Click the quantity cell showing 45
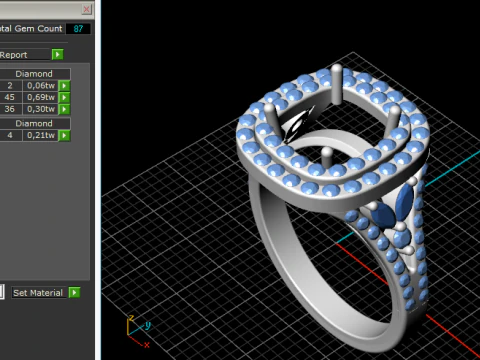 [10, 97]
